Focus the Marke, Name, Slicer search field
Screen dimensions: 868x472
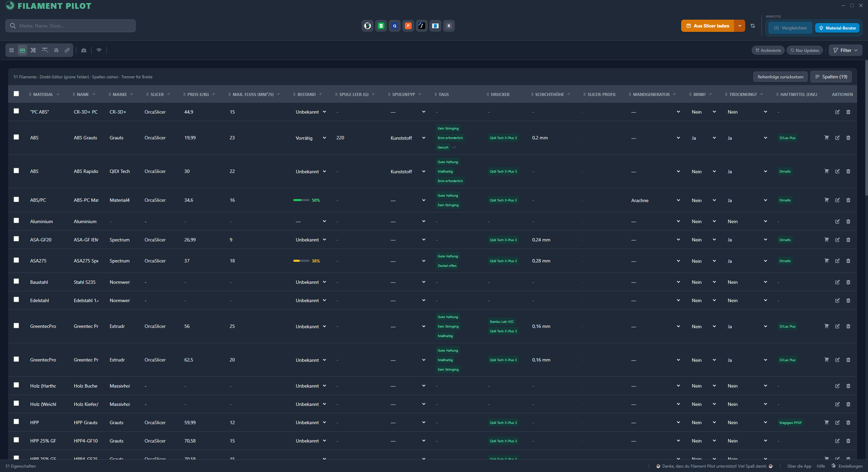(71, 26)
